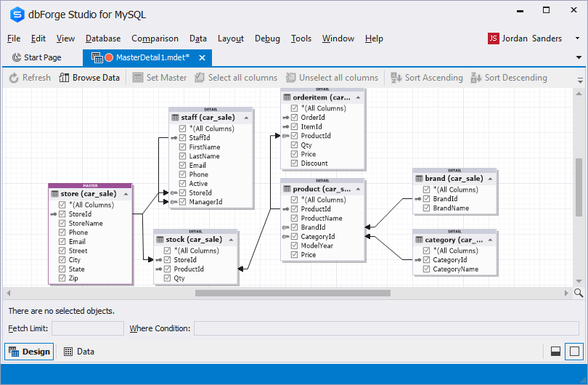Open Browse Data from toolbar

coord(89,78)
